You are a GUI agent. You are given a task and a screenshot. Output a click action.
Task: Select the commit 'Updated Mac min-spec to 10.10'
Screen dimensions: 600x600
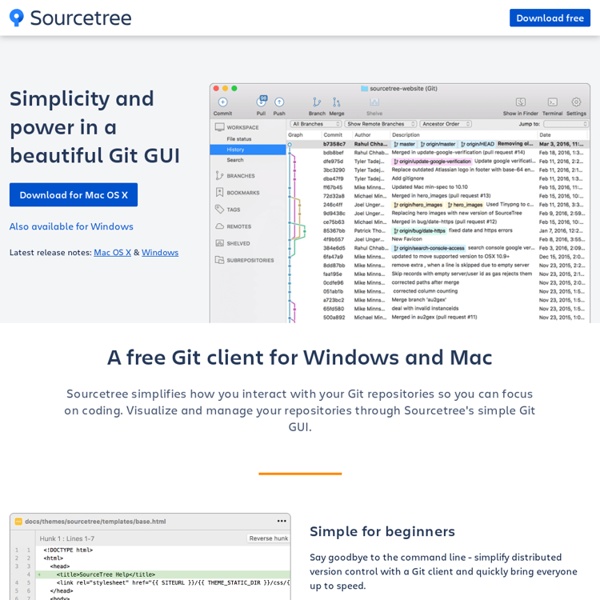click(438, 188)
